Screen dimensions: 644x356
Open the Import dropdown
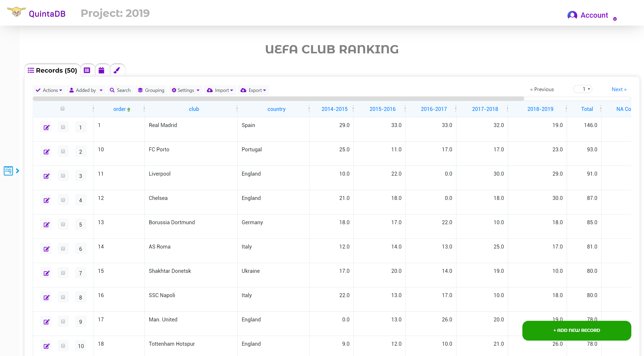click(x=220, y=90)
